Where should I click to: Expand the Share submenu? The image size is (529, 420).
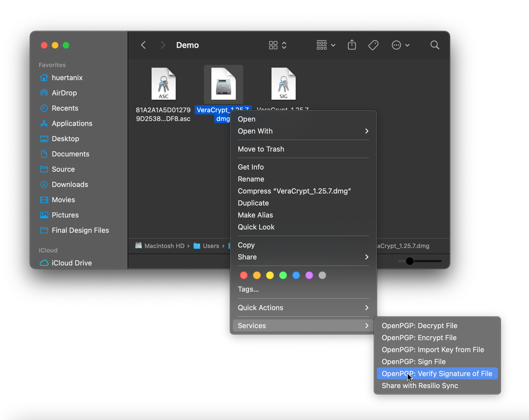pyautogui.click(x=303, y=257)
